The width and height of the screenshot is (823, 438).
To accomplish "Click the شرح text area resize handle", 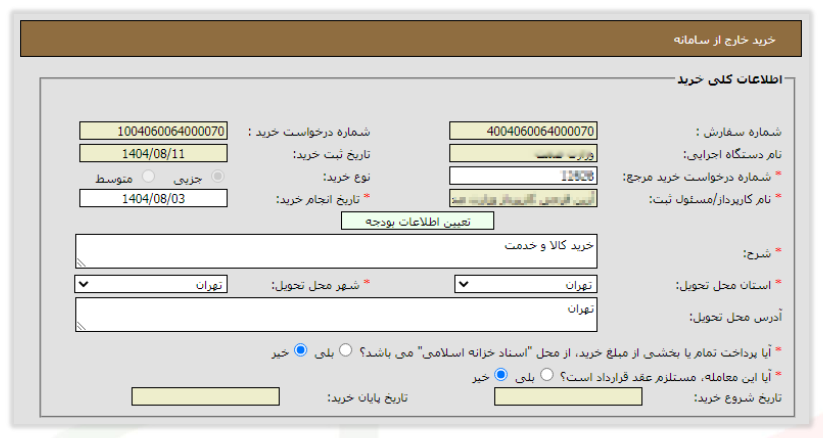I will [x=81, y=263].
